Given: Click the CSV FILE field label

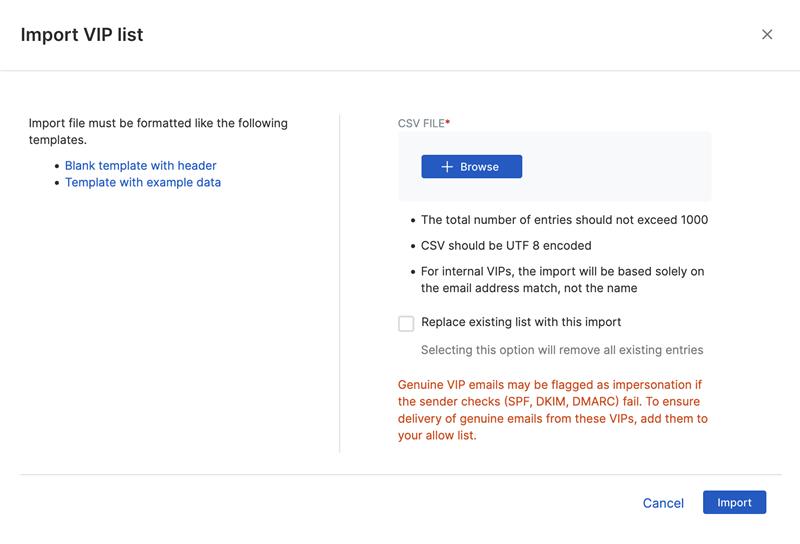Looking at the screenshot, I should [420, 123].
